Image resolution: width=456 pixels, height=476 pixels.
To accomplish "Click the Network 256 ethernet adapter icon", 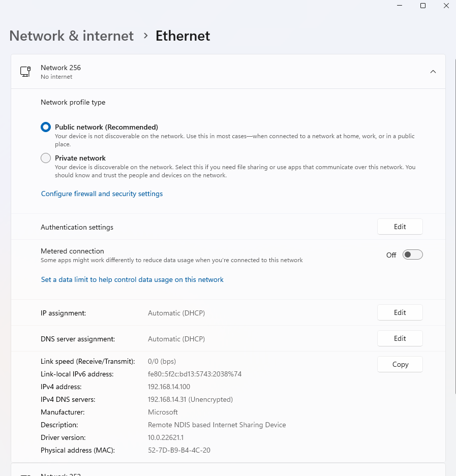I will coord(25,72).
